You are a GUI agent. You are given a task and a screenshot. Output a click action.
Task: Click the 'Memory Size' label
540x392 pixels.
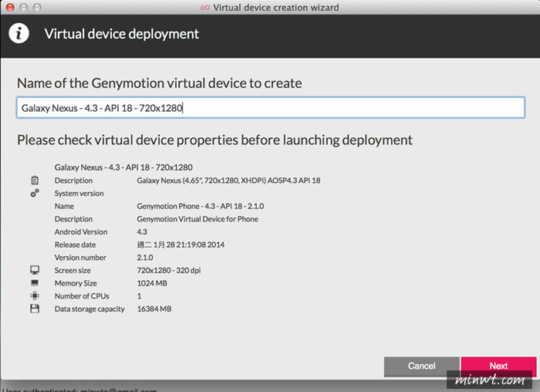pos(76,283)
